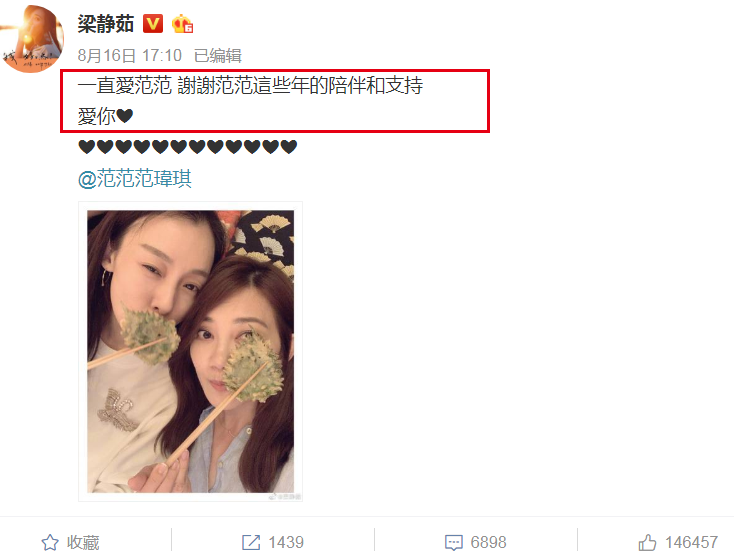734x551 pixels.
Task: Click the repost share icon
Action: click(251, 542)
